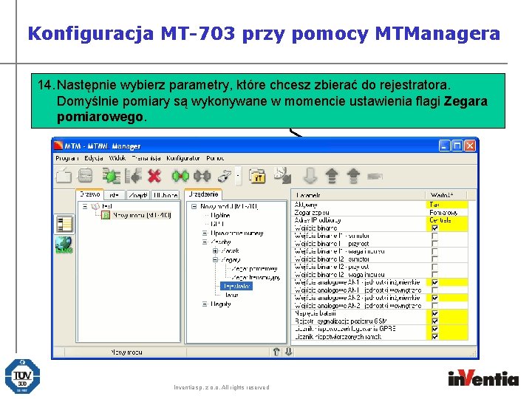532x399 pixels.
Task: Click the gray save database toolbar icon
Action: (85, 176)
